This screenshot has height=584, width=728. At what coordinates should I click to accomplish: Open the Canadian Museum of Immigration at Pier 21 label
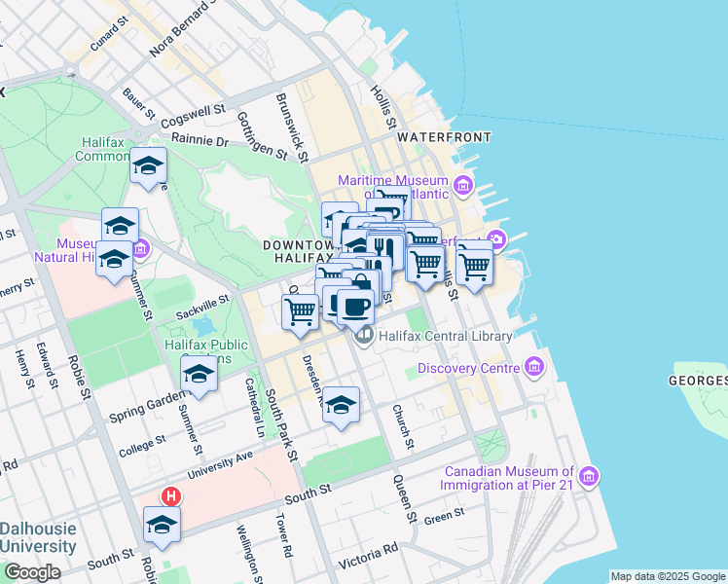(506, 478)
